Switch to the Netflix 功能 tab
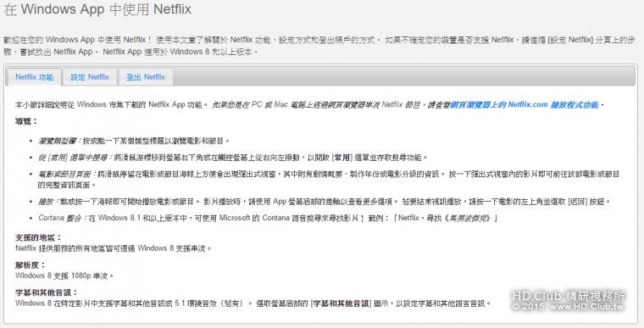The width and height of the screenshot is (644, 328). click(34, 77)
